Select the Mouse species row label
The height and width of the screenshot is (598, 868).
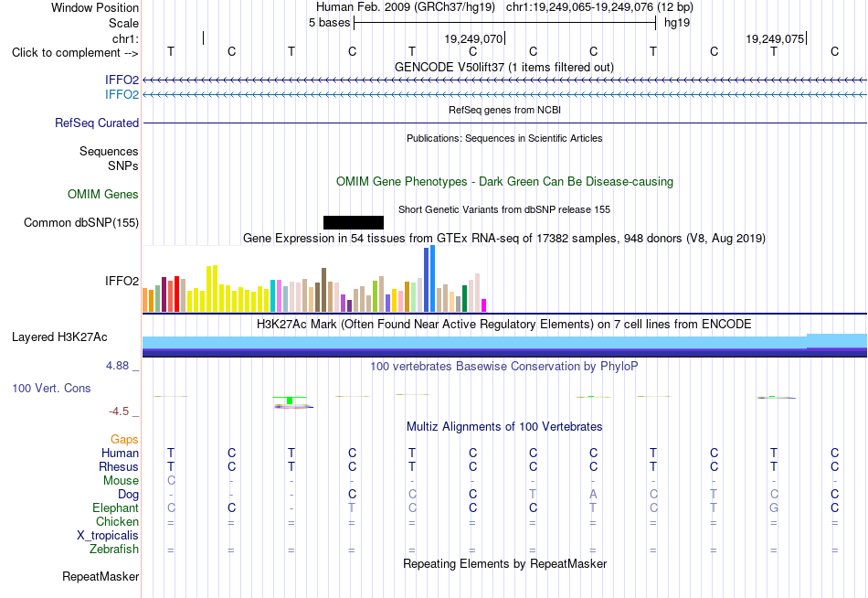121,481
